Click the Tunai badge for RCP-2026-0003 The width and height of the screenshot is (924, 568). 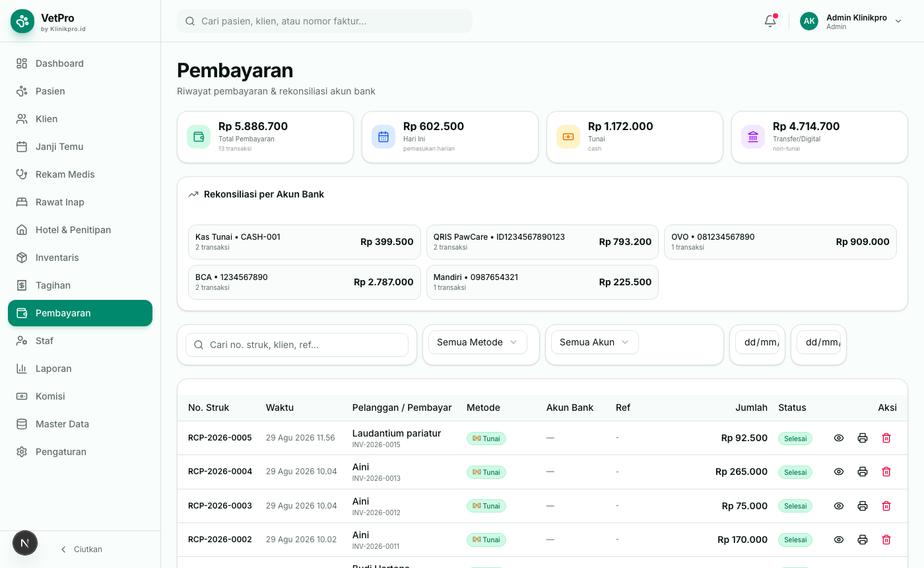(486, 506)
